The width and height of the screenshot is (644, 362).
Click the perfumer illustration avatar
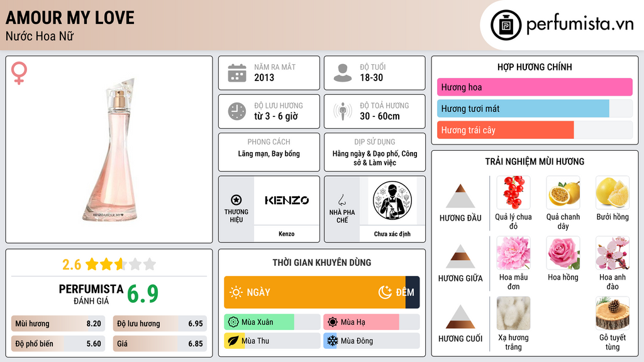pos(392,201)
